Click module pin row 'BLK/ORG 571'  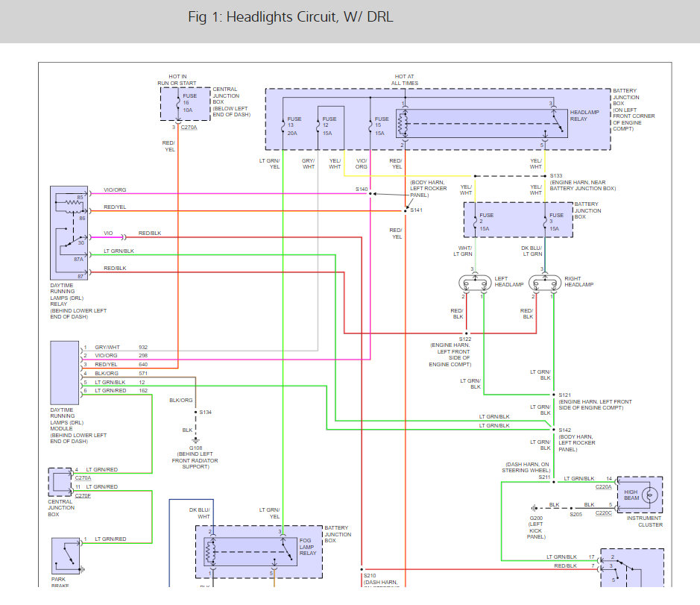point(116,374)
